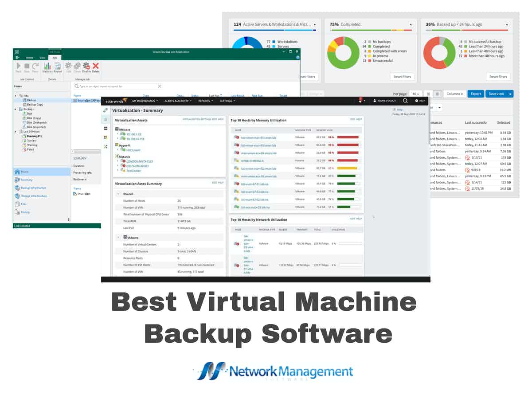The image size is (532, 399).
Task: Click the red Delete job icon
Action: [x=96, y=66]
